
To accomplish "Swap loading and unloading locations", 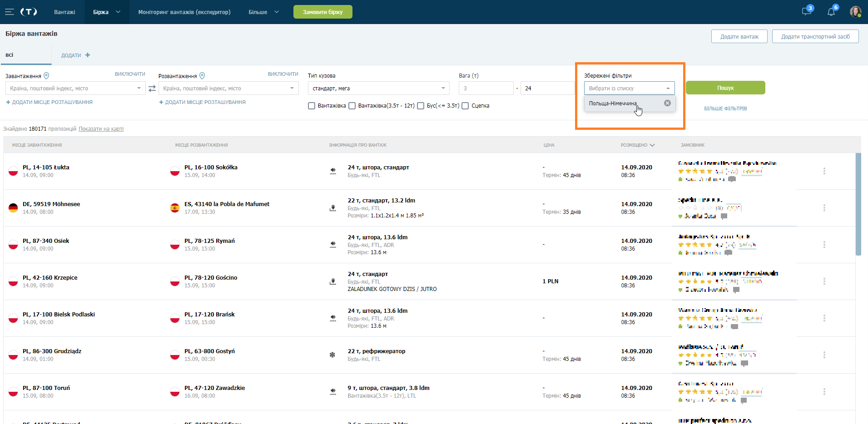I will 152,88.
